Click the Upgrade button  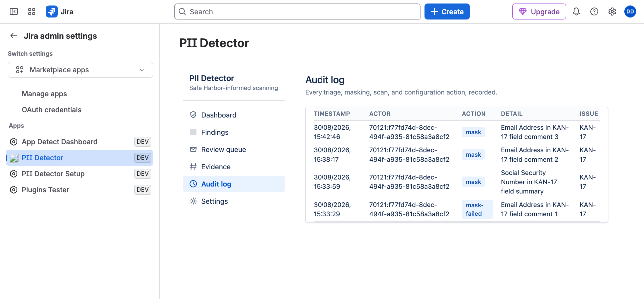[539, 12]
